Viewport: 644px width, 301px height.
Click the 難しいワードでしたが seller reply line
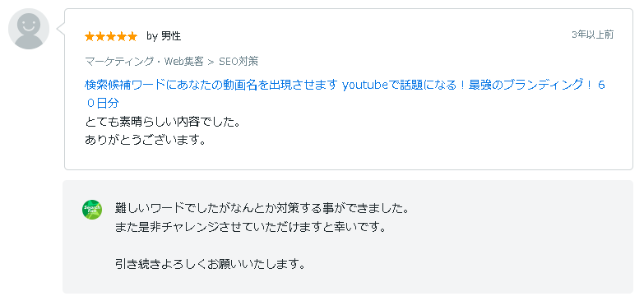pos(262,209)
